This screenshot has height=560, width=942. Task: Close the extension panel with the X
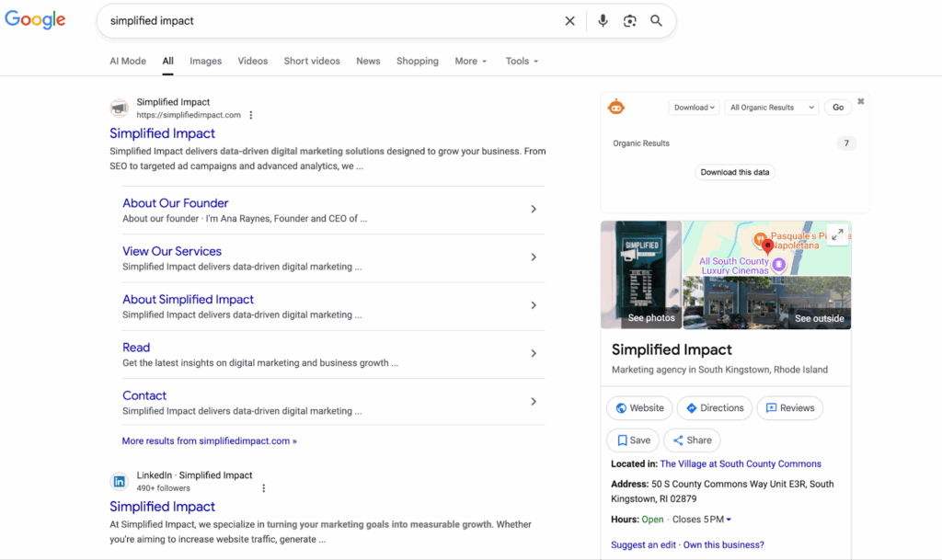coord(861,101)
